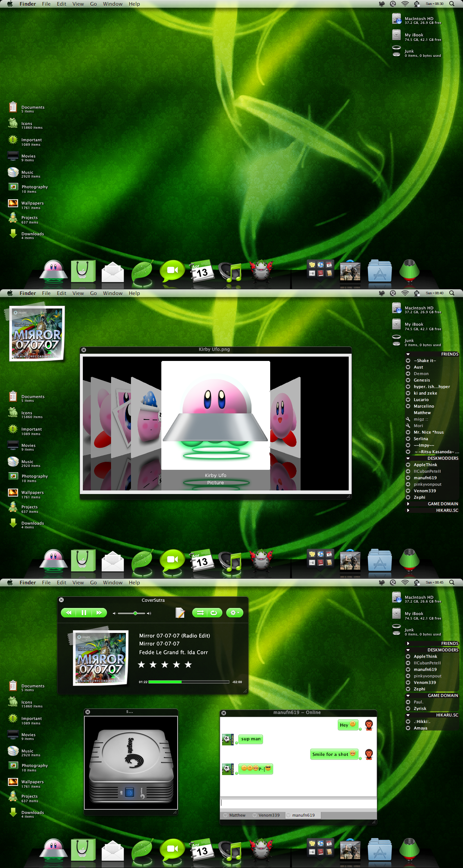Expand the collapsed HIKARU.SC group
The height and width of the screenshot is (868, 463).
click(408, 510)
